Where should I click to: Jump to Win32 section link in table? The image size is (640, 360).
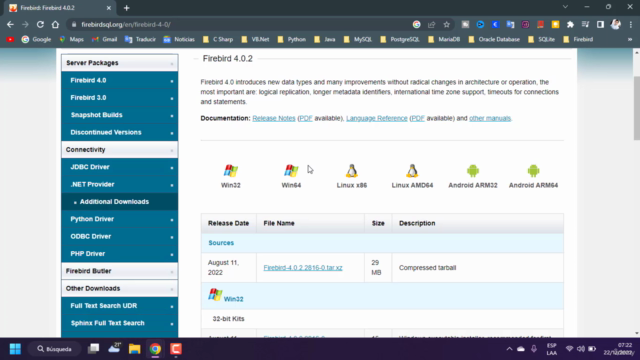coord(233,299)
